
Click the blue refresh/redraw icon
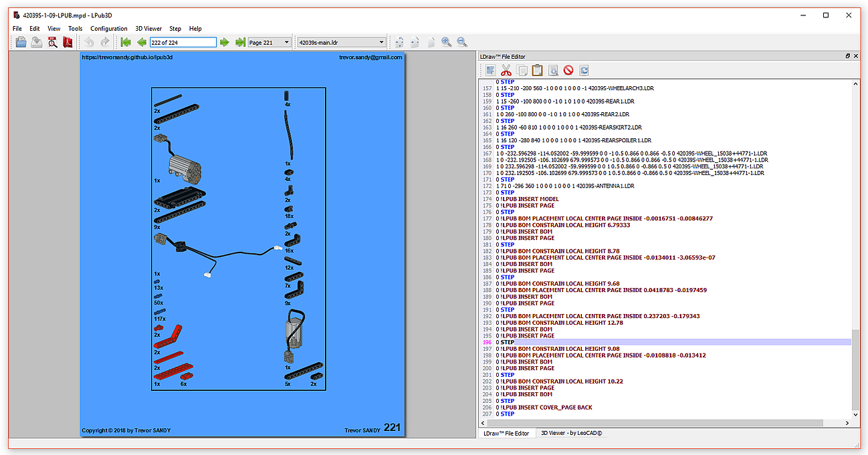tap(584, 70)
